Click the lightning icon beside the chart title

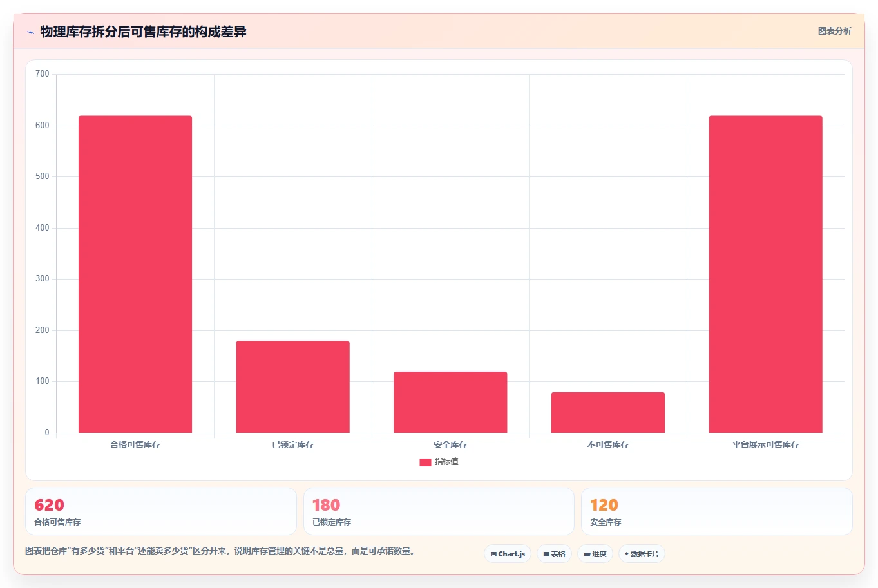[x=30, y=32]
